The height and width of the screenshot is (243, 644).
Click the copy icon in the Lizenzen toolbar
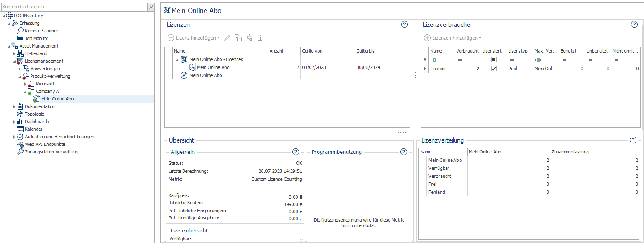coord(238,38)
